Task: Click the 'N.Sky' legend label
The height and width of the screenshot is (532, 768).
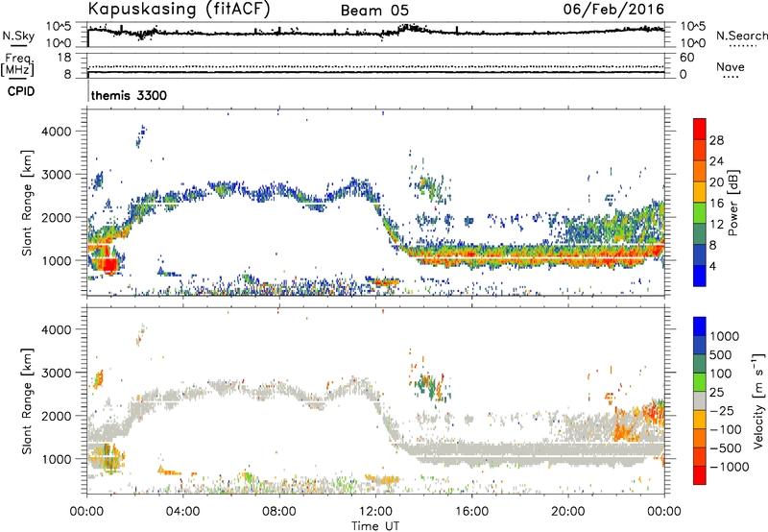Action: pos(18,36)
